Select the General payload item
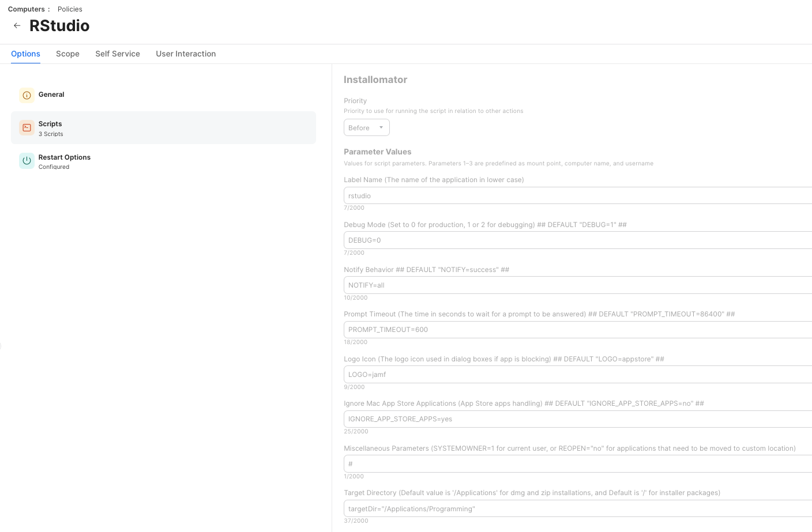 (163, 95)
